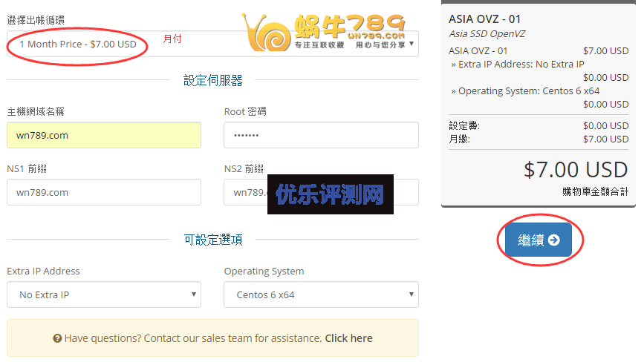The width and height of the screenshot is (644, 362).
Task: Click the arrow on No Extra IP selector
Action: (193, 294)
